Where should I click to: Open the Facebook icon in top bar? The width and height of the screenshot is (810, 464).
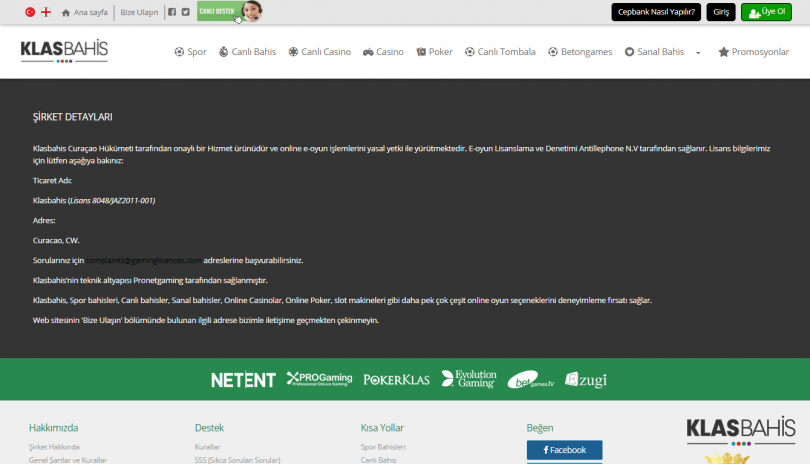[x=172, y=12]
